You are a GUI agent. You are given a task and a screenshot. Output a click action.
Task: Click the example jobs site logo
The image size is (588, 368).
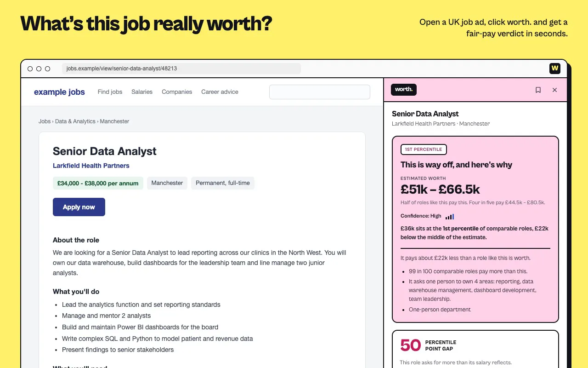click(x=59, y=92)
